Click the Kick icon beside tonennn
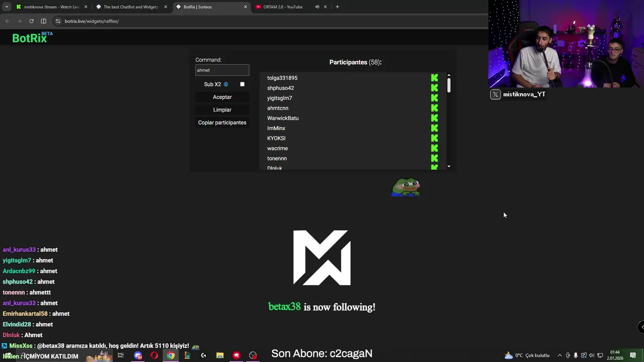This screenshot has width=644, height=362. (434, 158)
